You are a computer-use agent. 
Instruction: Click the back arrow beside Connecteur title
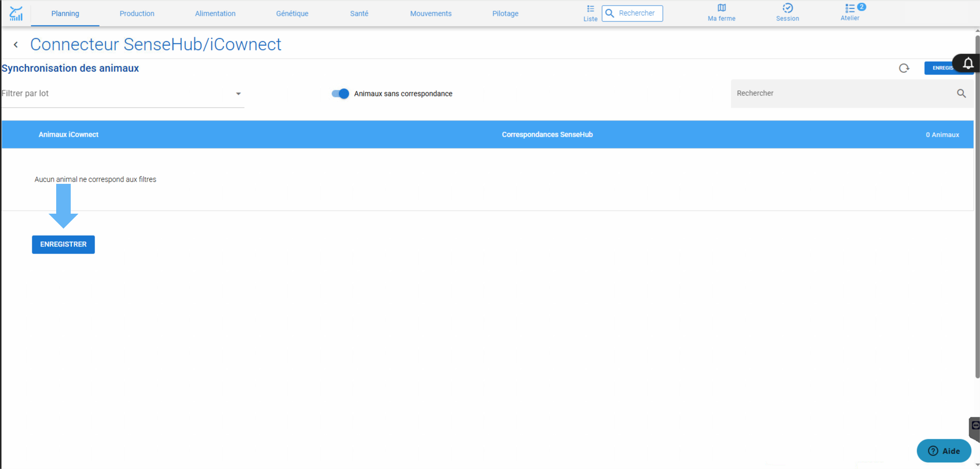(x=16, y=45)
